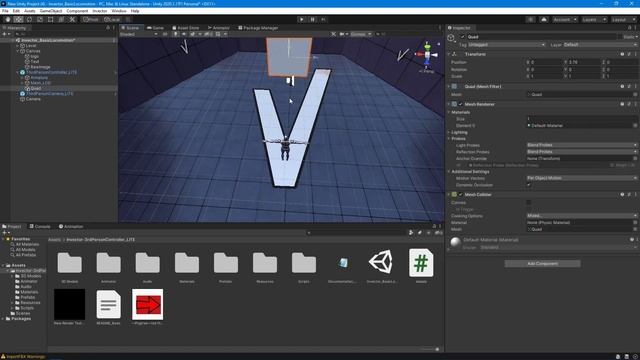Open the Audio folder in asset grid
640x360 pixels.
pyautogui.click(x=147, y=262)
